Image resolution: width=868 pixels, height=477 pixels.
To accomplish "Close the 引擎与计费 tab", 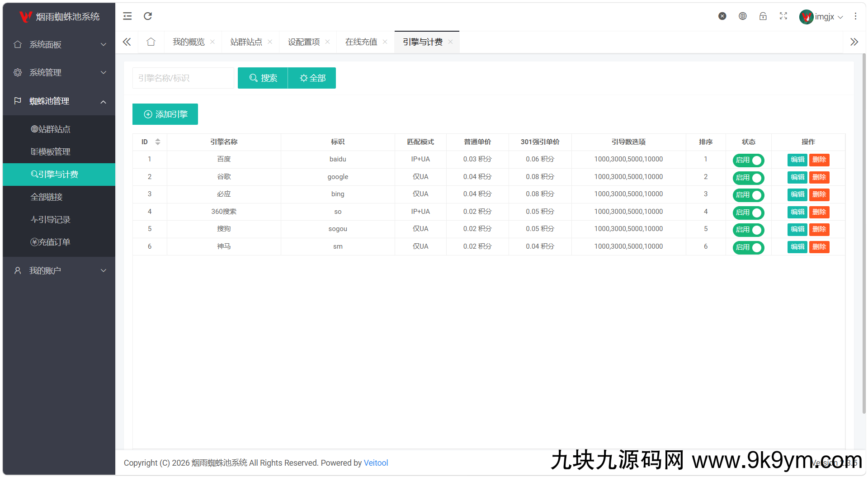I will point(450,42).
